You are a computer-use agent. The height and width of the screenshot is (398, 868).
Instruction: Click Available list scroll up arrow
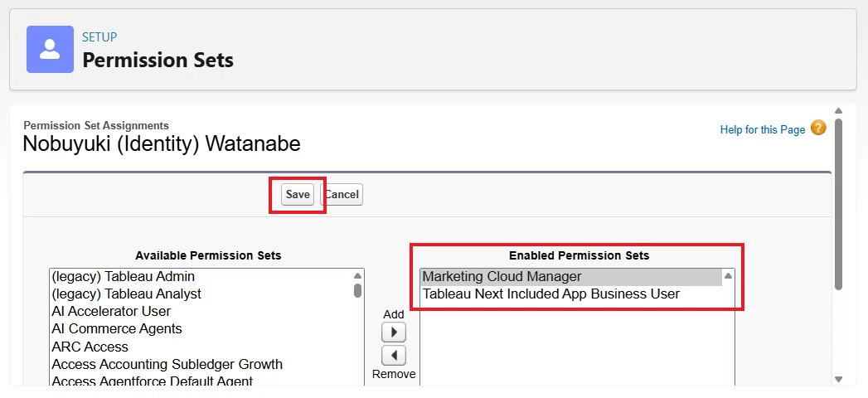357,275
